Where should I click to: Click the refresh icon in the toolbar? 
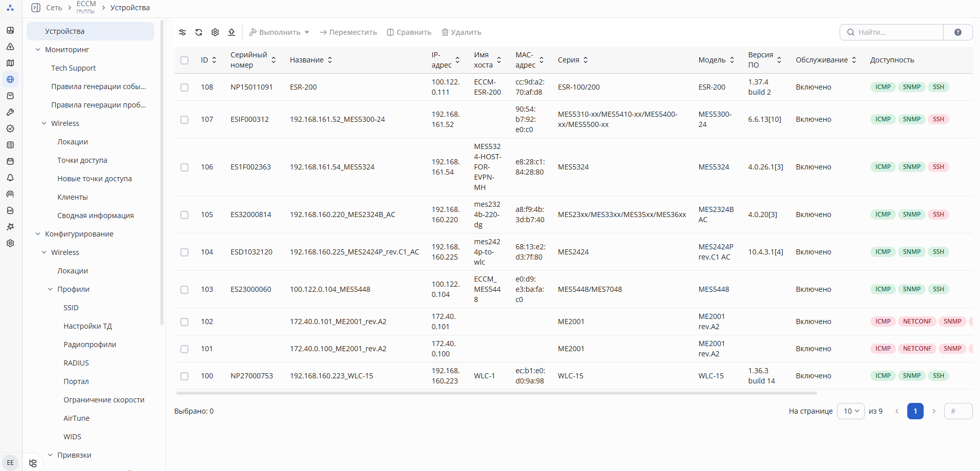point(199,32)
